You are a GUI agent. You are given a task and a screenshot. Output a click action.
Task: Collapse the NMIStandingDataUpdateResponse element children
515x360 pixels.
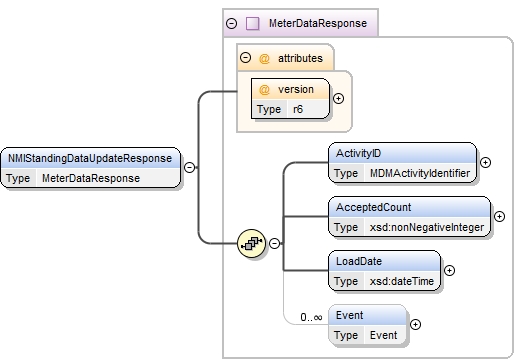coord(189,167)
